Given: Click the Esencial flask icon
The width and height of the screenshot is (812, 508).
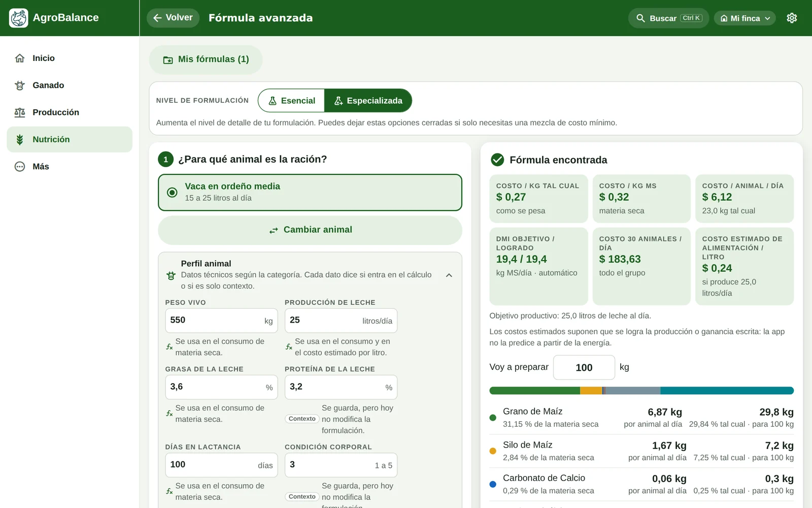Looking at the screenshot, I should click(273, 101).
